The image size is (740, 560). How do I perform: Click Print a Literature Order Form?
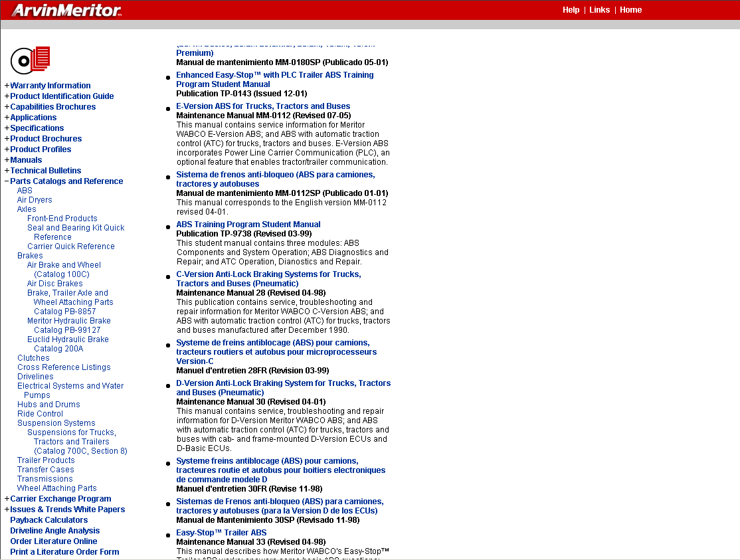point(64,551)
